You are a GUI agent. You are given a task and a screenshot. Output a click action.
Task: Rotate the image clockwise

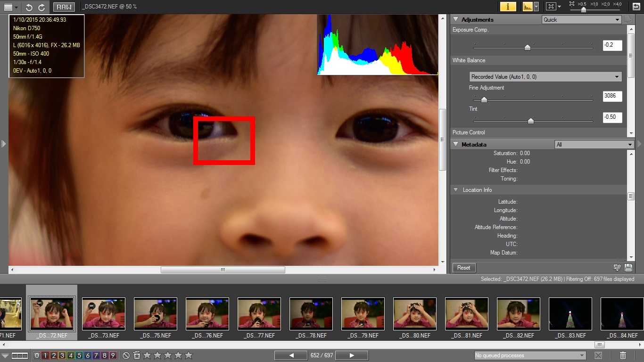(41, 7)
